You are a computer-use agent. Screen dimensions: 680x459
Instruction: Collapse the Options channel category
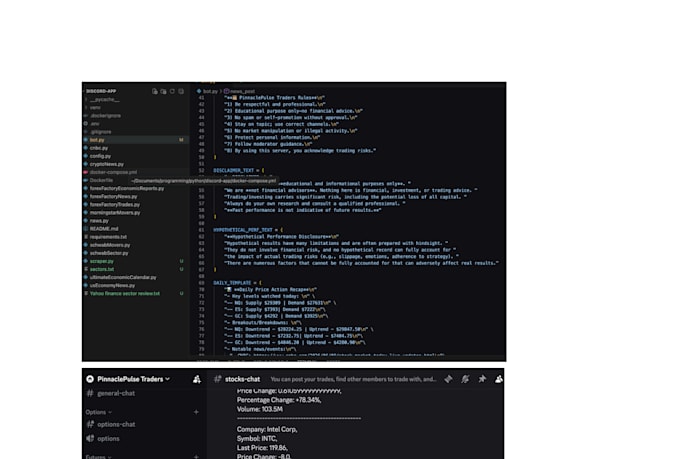98,412
